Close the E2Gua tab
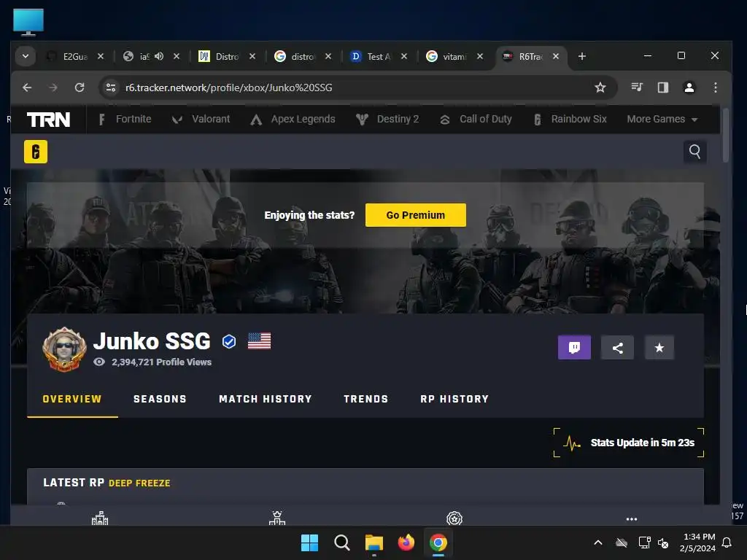 [x=101, y=56]
